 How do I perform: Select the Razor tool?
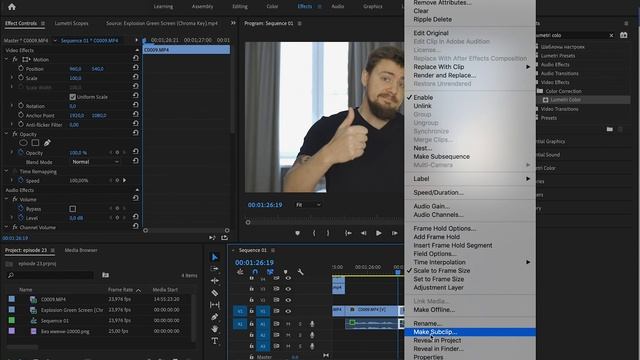pyautogui.click(x=215, y=293)
